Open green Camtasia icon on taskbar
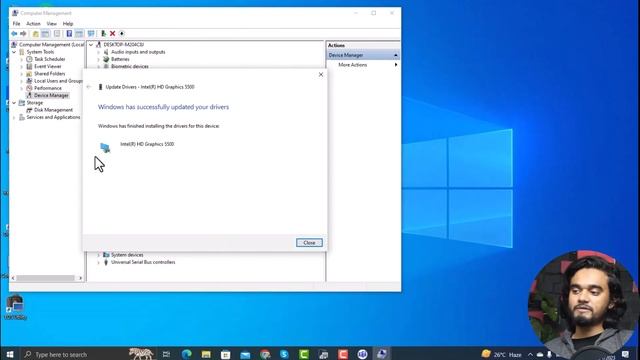 [304, 354]
